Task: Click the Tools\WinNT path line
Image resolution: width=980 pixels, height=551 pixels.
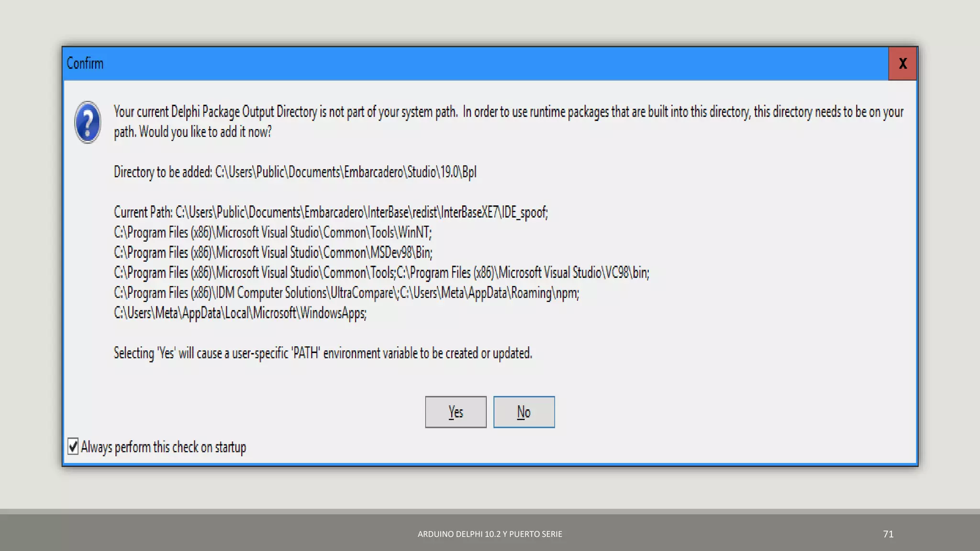Action: pyautogui.click(x=272, y=232)
